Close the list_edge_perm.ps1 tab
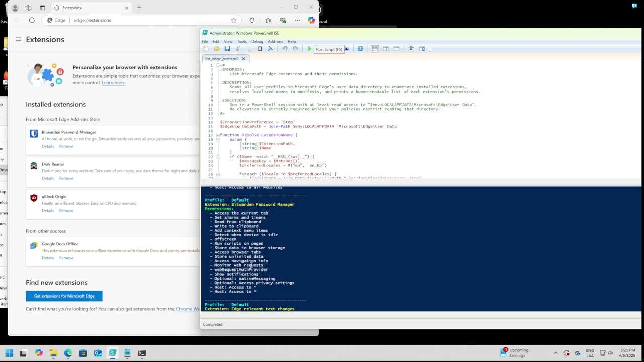The image size is (644, 362). click(243, 59)
